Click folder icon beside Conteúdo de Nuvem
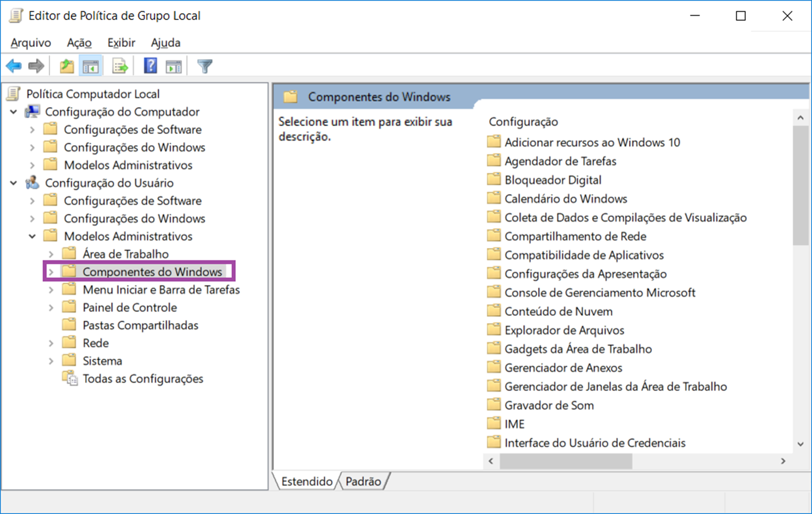The width and height of the screenshot is (812, 514). click(494, 311)
